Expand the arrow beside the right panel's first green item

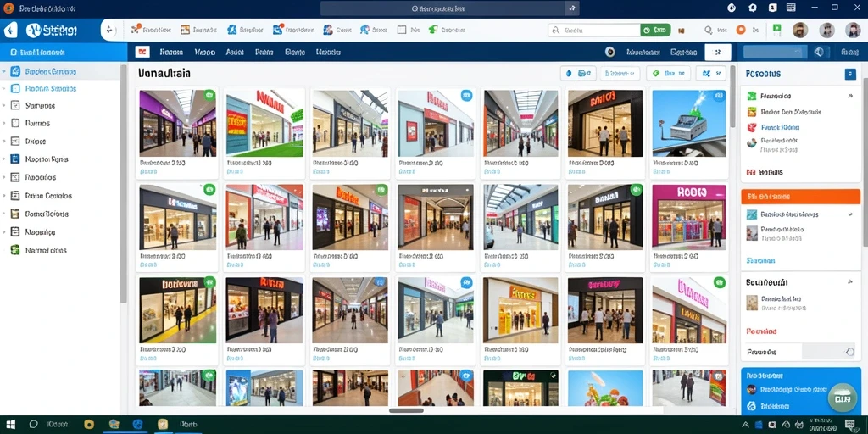(849, 96)
